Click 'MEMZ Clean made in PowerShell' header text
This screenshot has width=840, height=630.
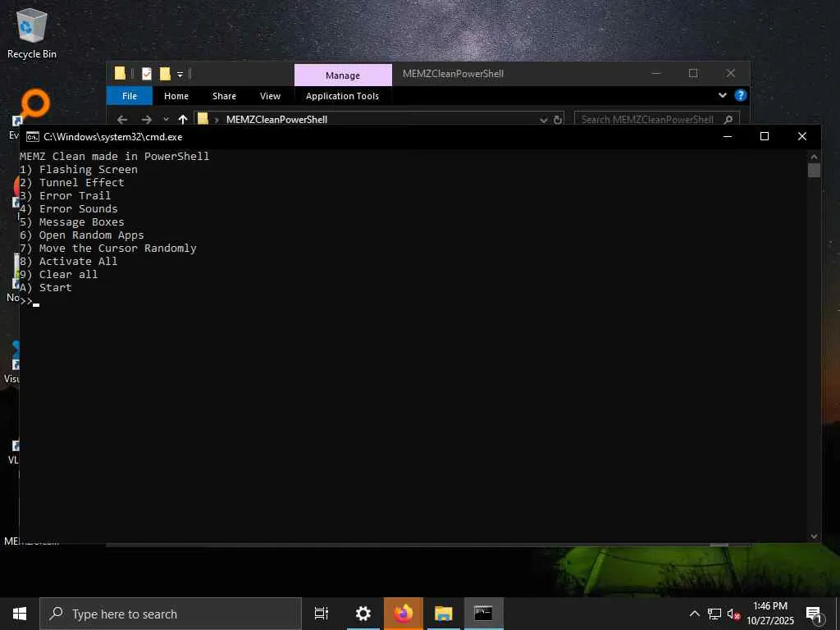(115, 157)
